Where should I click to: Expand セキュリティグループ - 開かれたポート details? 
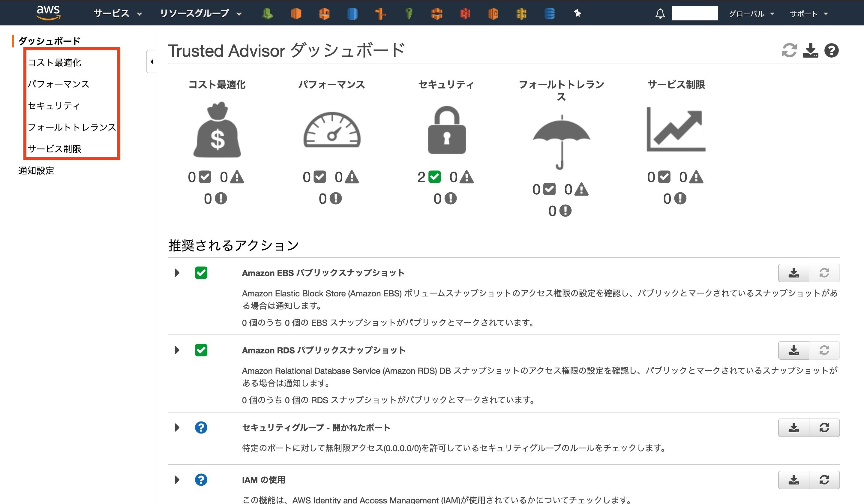[177, 427]
